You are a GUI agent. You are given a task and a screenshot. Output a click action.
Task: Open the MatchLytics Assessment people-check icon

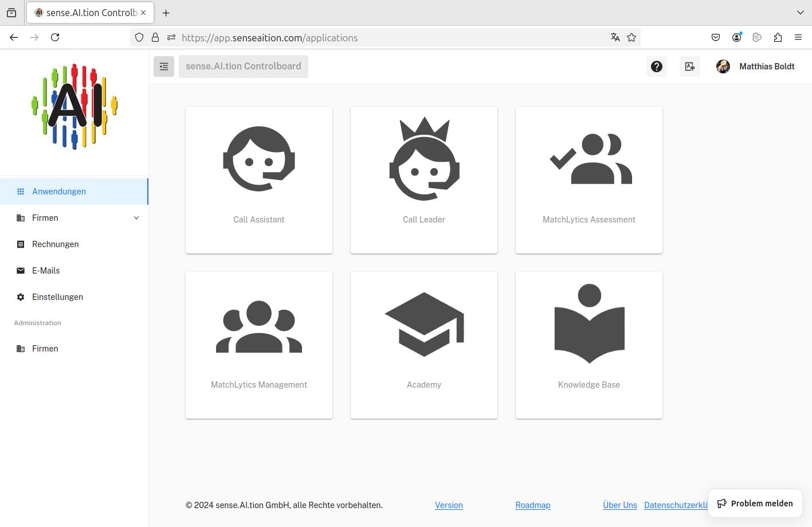591,159
